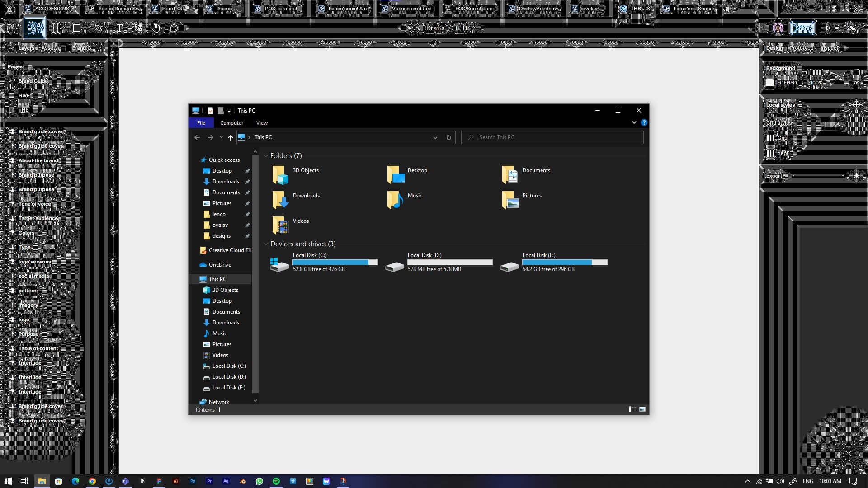The height and width of the screenshot is (488, 868).
Task: Click the Figma Share button
Action: 802,28
